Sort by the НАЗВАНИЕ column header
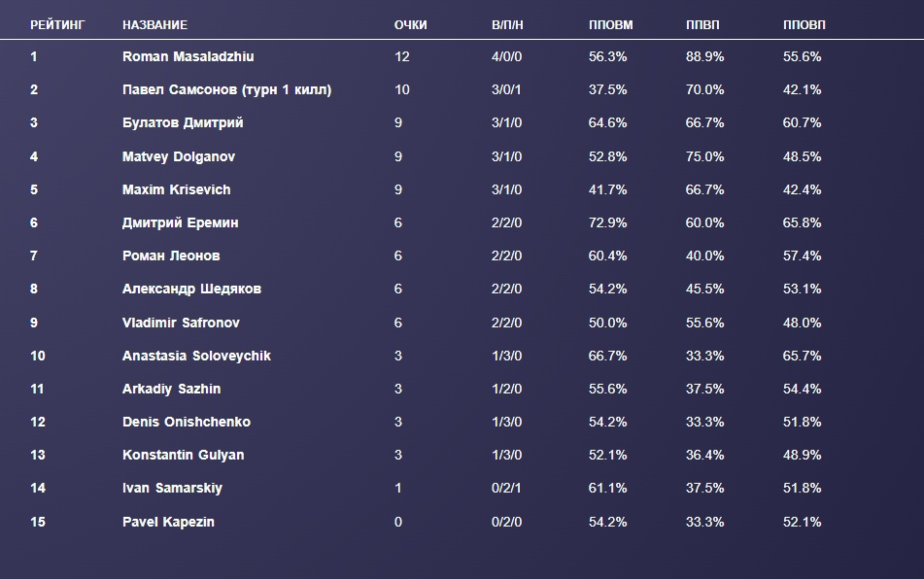 (154, 24)
